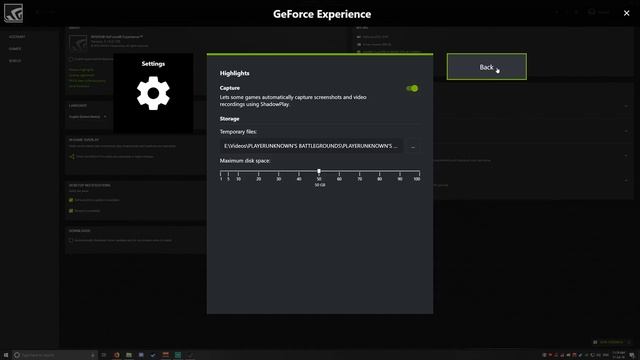
Task: Enable automatic driver download checkbox
Action: [71, 240]
